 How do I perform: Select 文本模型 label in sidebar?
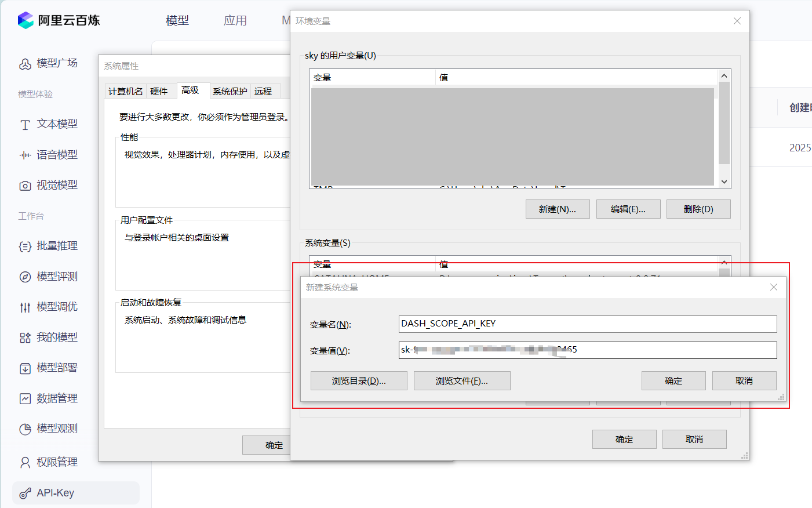[57, 124]
